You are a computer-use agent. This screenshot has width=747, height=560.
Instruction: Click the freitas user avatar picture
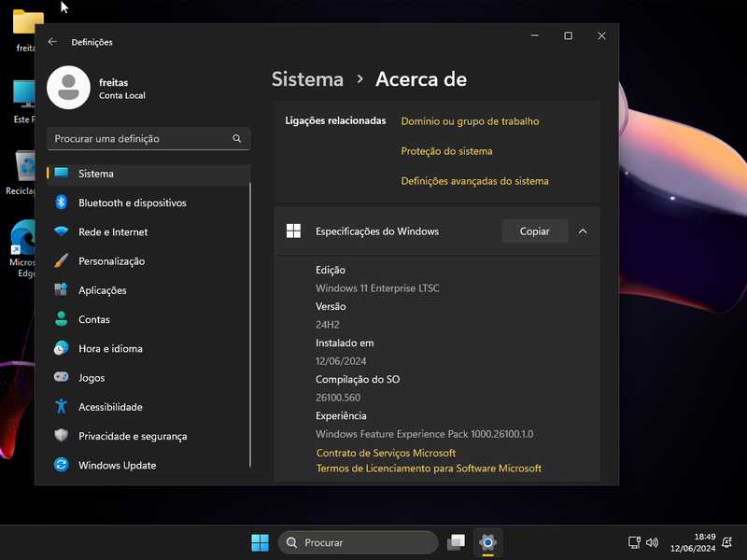pyautogui.click(x=68, y=88)
